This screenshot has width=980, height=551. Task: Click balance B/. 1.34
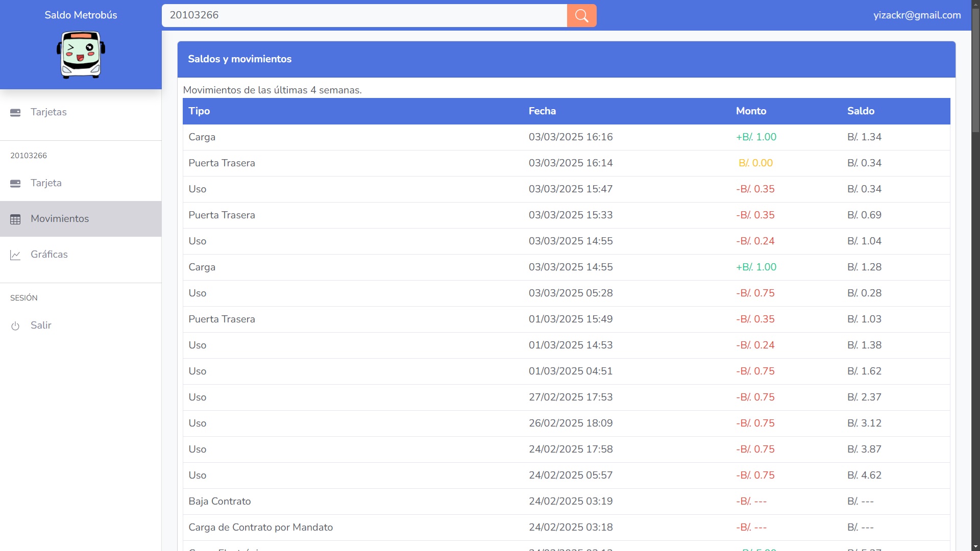click(x=864, y=137)
